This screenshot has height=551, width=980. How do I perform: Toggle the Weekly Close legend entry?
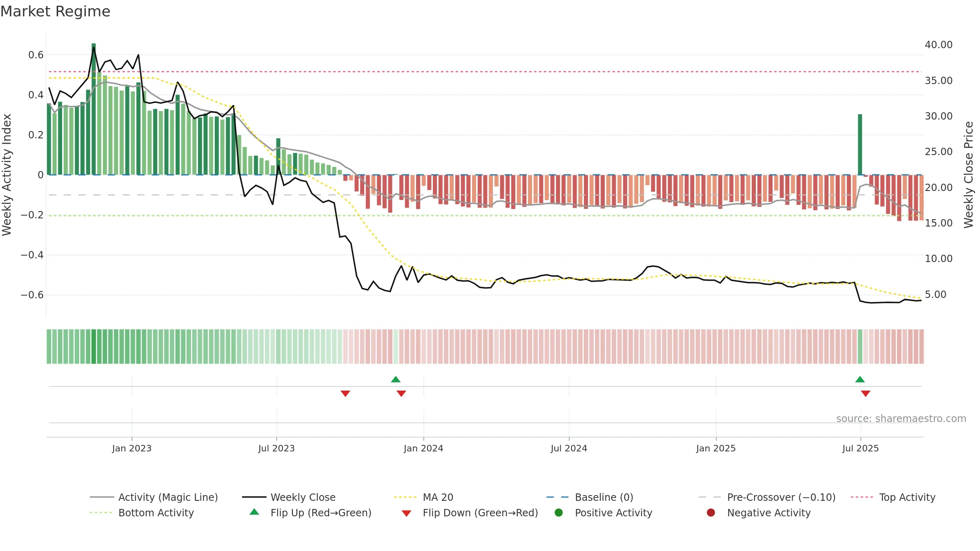coord(289,497)
